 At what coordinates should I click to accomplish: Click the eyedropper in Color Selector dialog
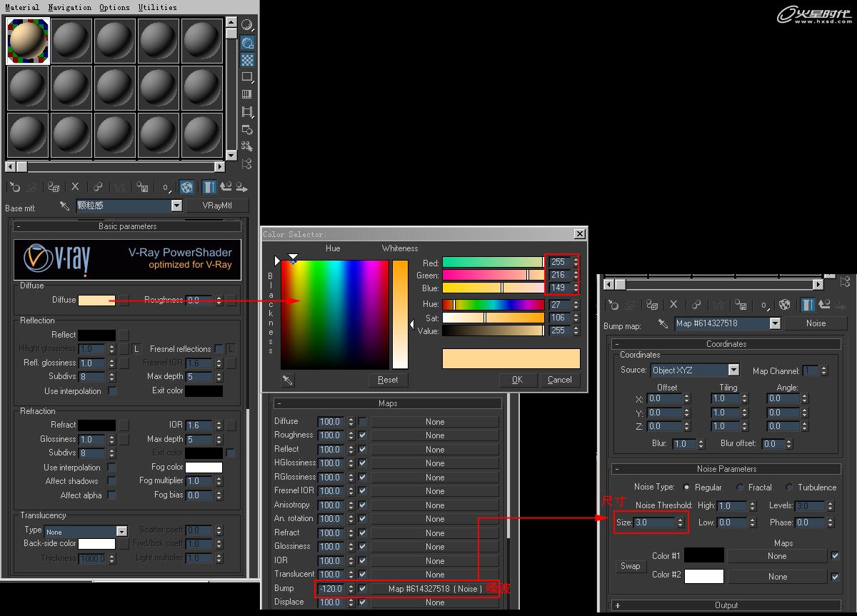(287, 380)
